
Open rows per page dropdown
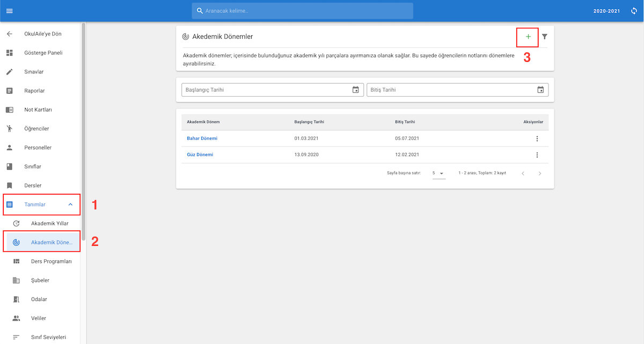[x=438, y=173]
